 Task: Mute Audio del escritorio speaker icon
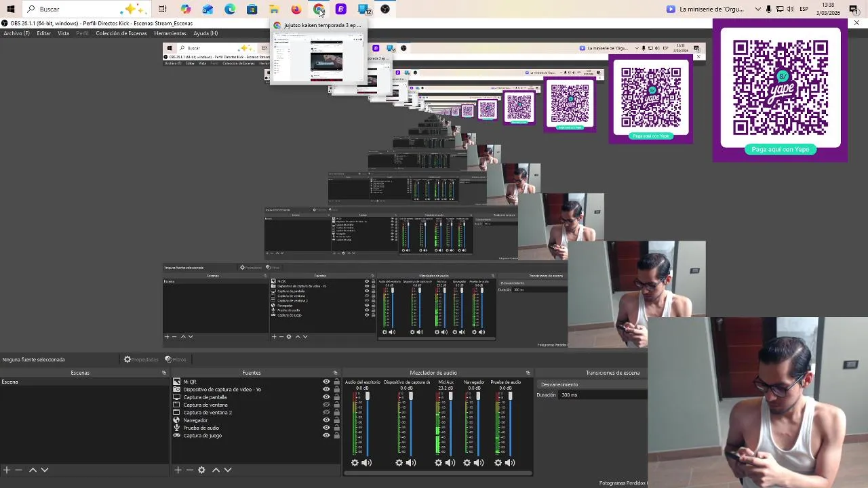(x=366, y=463)
